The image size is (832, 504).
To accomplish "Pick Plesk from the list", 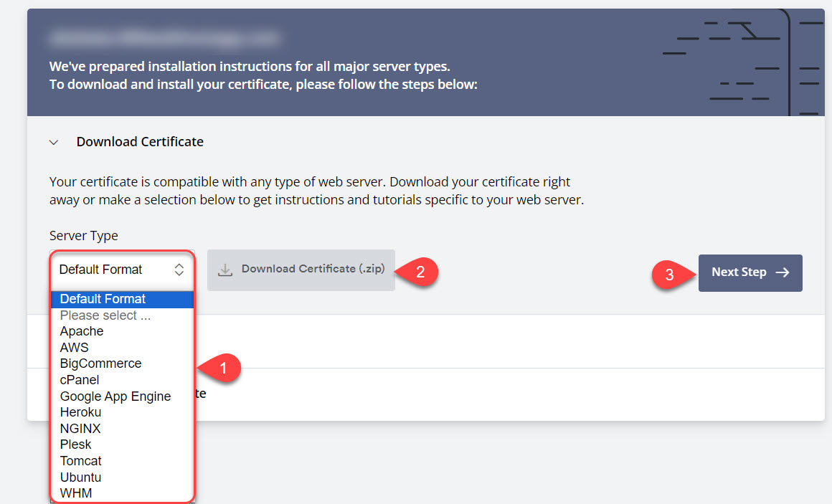I will pos(76,444).
